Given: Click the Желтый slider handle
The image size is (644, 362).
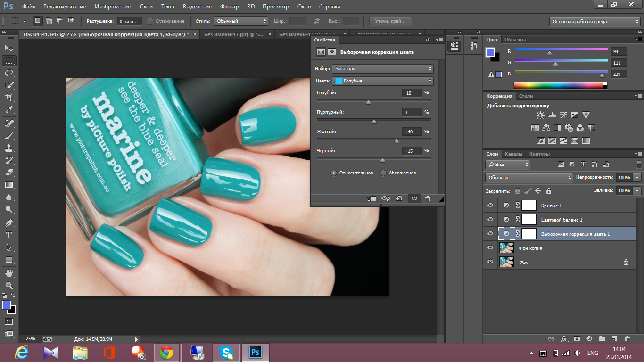Looking at the screenshot, I should [396, 140].
